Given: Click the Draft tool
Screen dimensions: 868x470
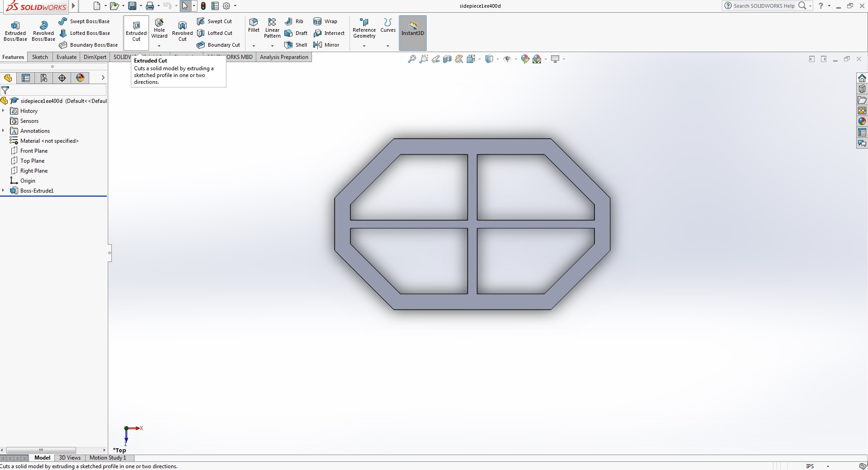Looking at the screenshot, I should 296,33.
